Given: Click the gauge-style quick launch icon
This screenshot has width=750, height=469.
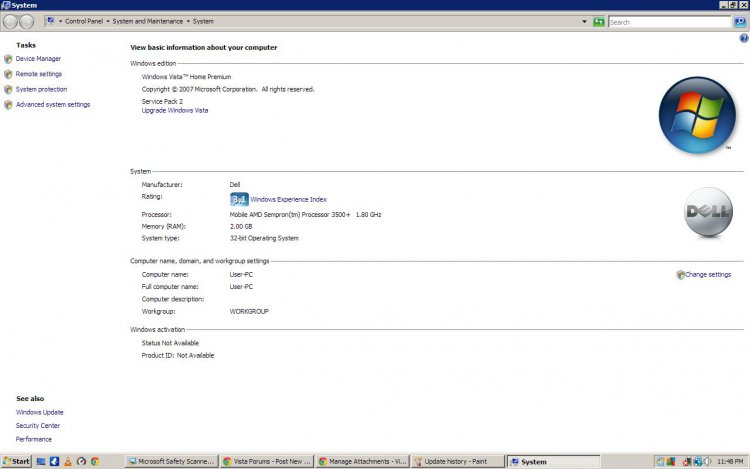Looking at the screenshot, I should click(x=81, y=461).
